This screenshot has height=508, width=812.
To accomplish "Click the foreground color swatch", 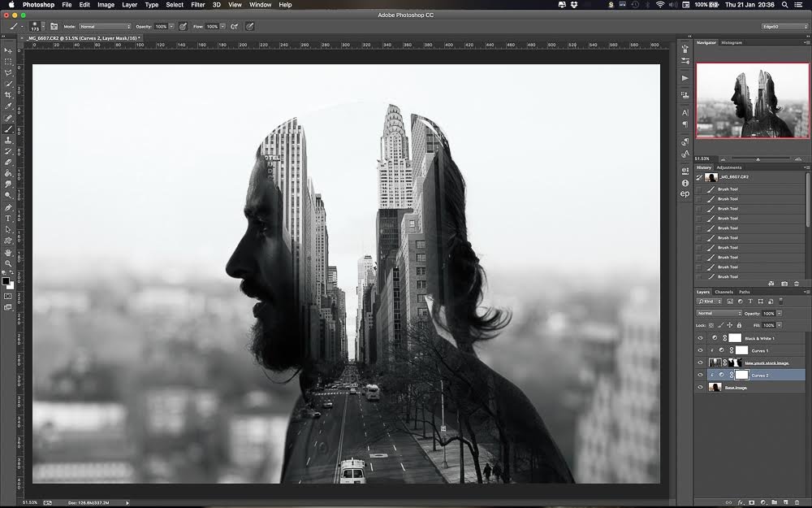I will 6,281.
